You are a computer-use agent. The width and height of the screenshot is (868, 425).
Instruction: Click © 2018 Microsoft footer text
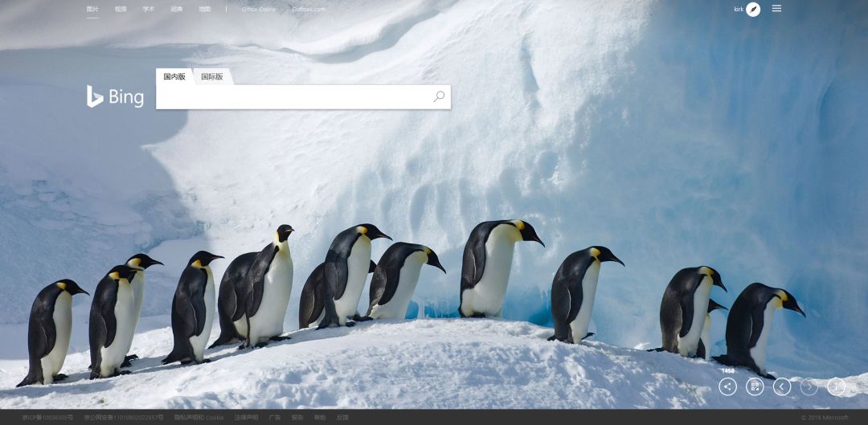[x=825, y=417]
